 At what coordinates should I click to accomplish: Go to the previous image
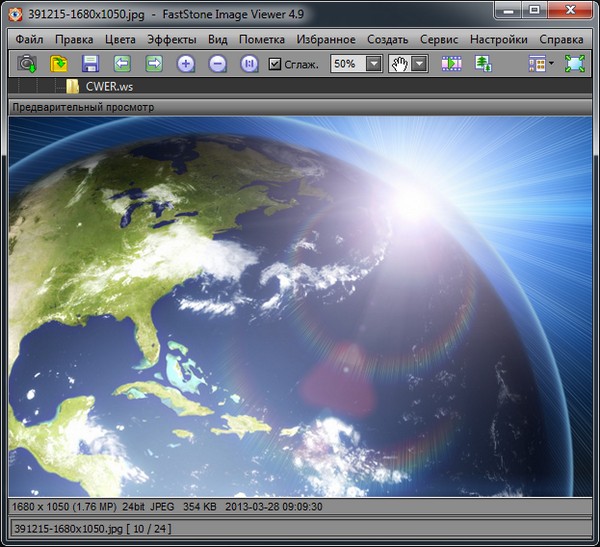[x=122, y=64]
